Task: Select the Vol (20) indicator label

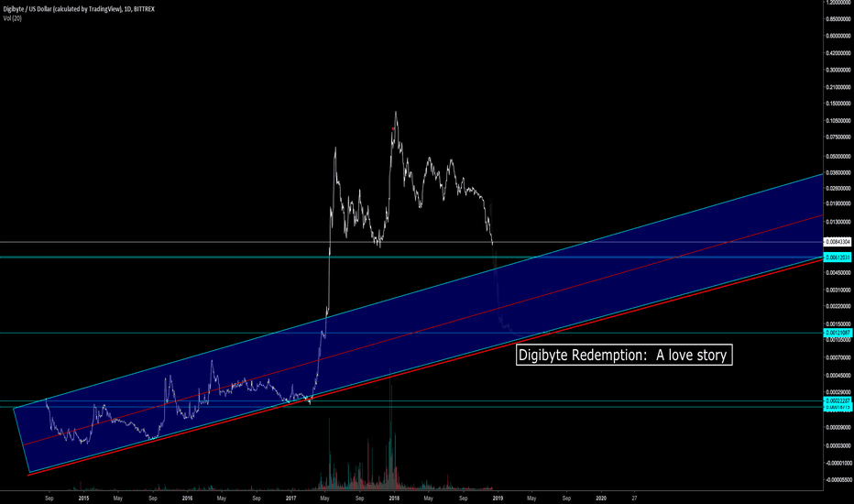Action: pyautogui.click(x=13, y=18)
